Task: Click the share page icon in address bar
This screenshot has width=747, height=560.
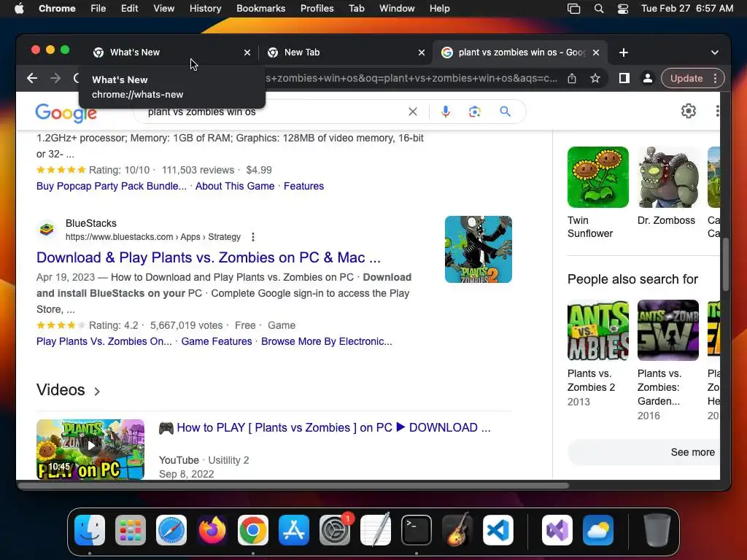Action: [572, 78]
